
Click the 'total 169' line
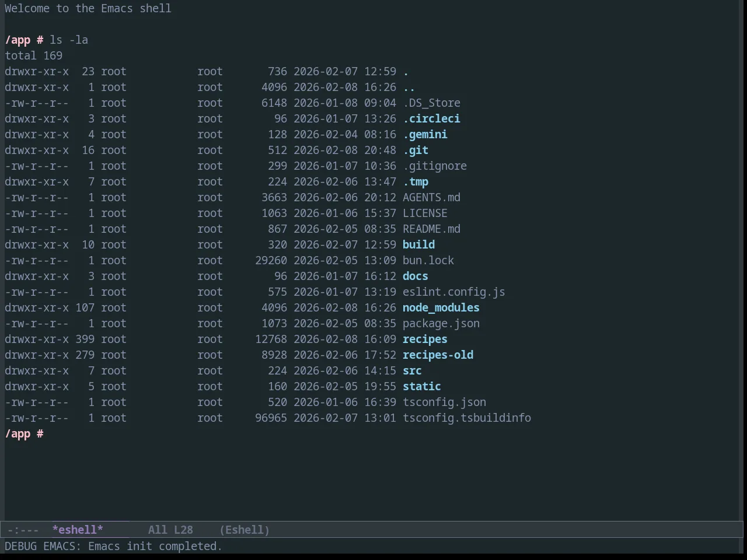[33, 55]
